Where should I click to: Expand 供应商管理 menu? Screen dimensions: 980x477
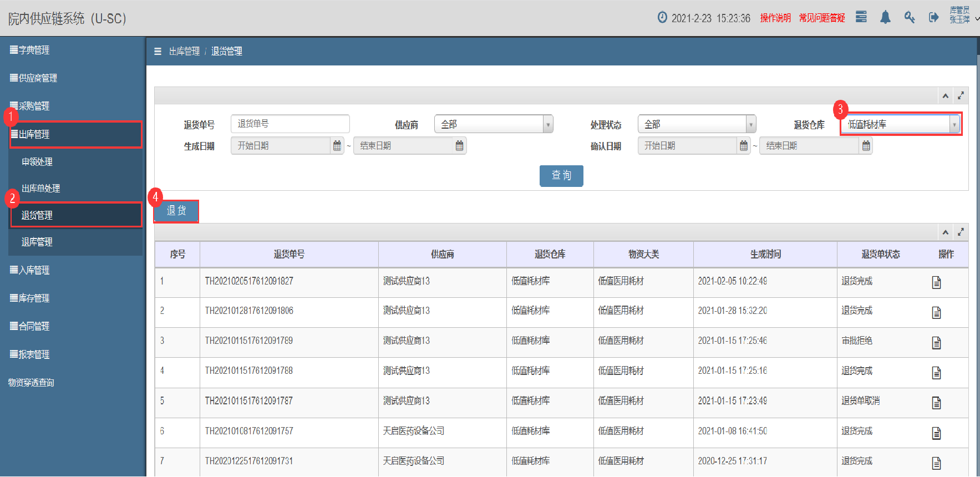coord(34,78)
